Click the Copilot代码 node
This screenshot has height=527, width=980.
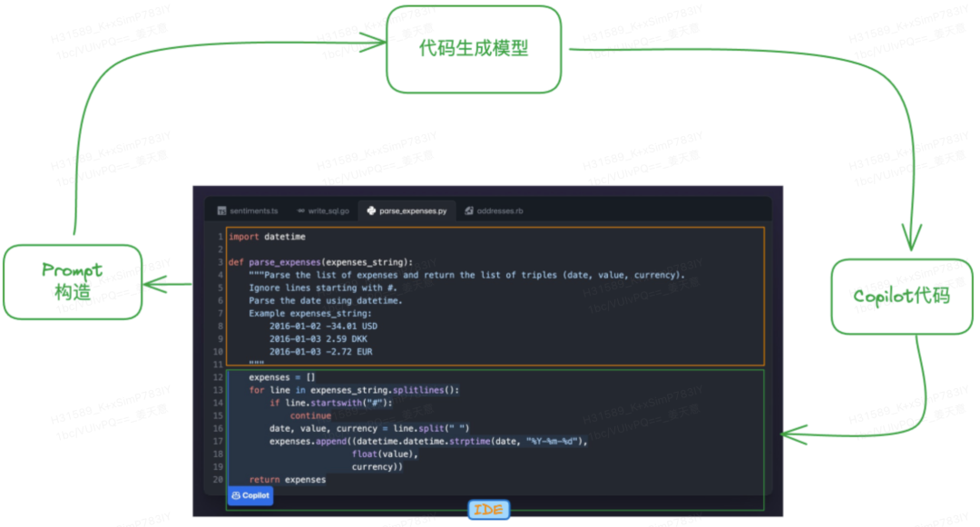click(x=902, y=297)
